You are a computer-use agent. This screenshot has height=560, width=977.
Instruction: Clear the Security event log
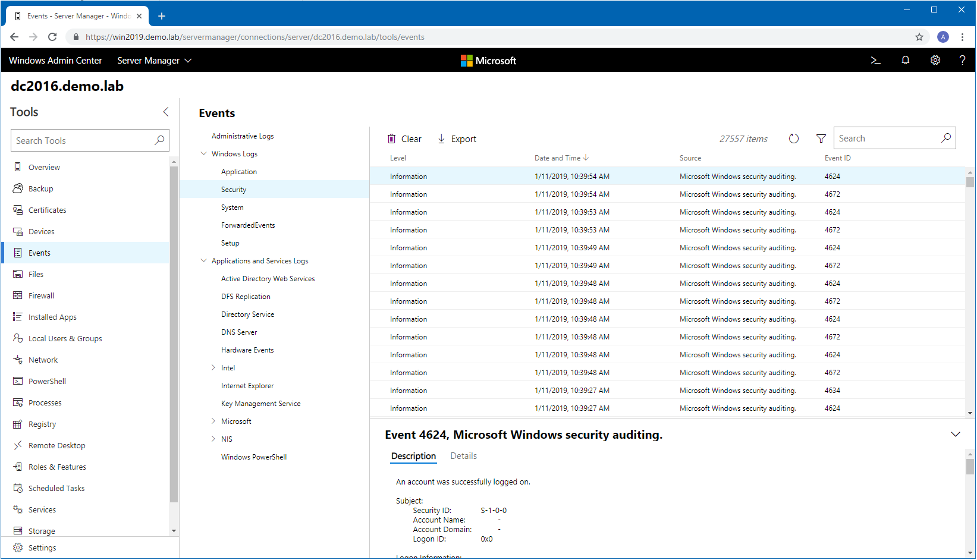coord(404,139)
